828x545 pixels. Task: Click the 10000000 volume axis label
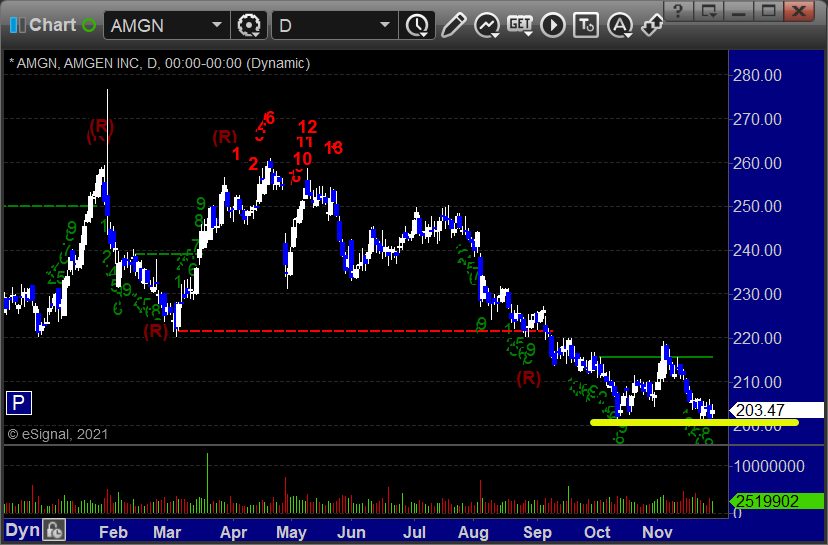click(769, 466)
